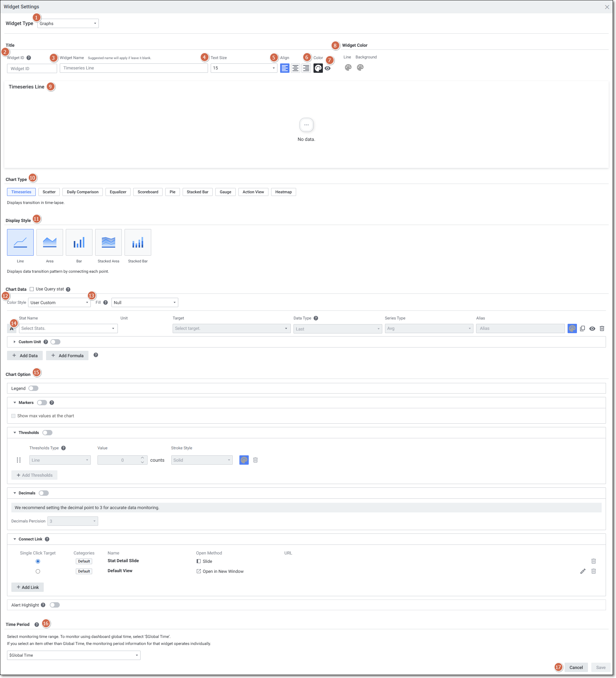The height and width of the screenshot is (678, 616).
Task: Delete stat row A with trash icon
Action: click(602, 328)
